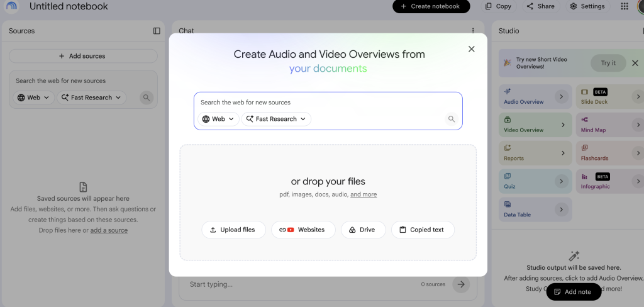Expand Audio Overview options chevron
The width and height of the screenshot is (644, 307).
click(x=561, y=97)
